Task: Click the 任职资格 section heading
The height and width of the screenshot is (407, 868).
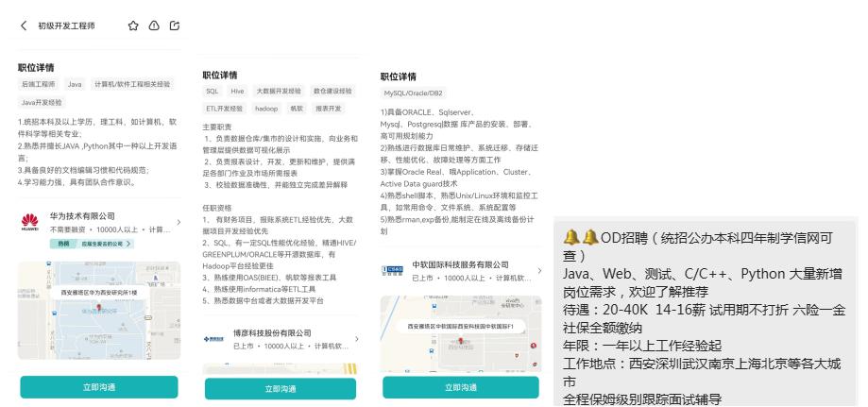Action: [x=217, y=208]
